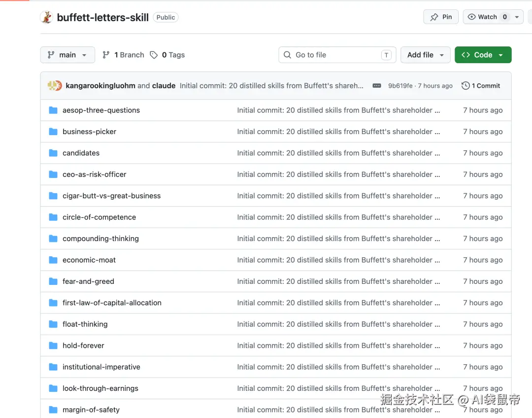Open the green Code dropdown button
The image size is (532, 418).
tap(483, 55)
